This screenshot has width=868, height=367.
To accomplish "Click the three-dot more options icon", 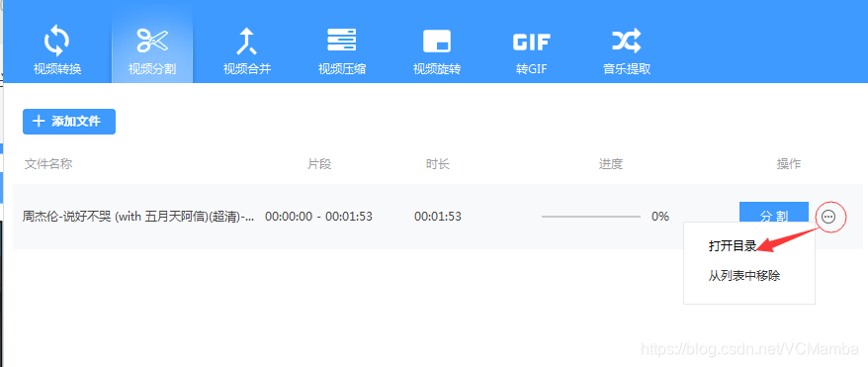I will tap(828, 217).
